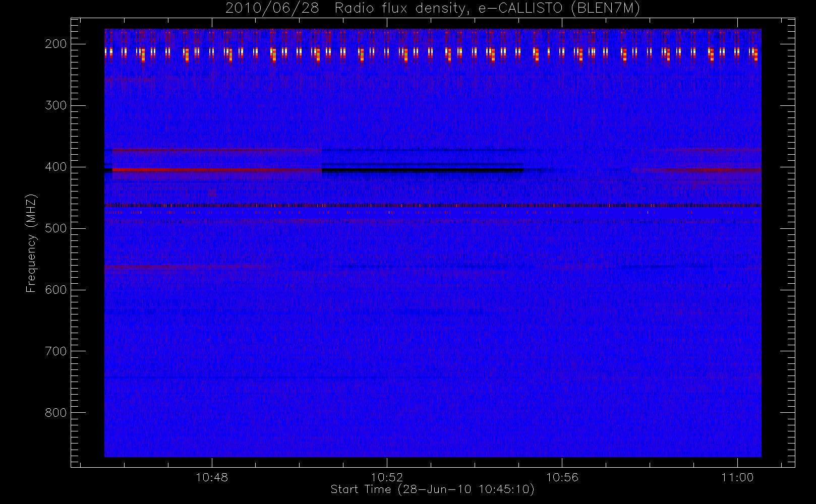Click the 600 frequency tick label
The height and width of the screenshot is (504, 816).
click(56, 290)
